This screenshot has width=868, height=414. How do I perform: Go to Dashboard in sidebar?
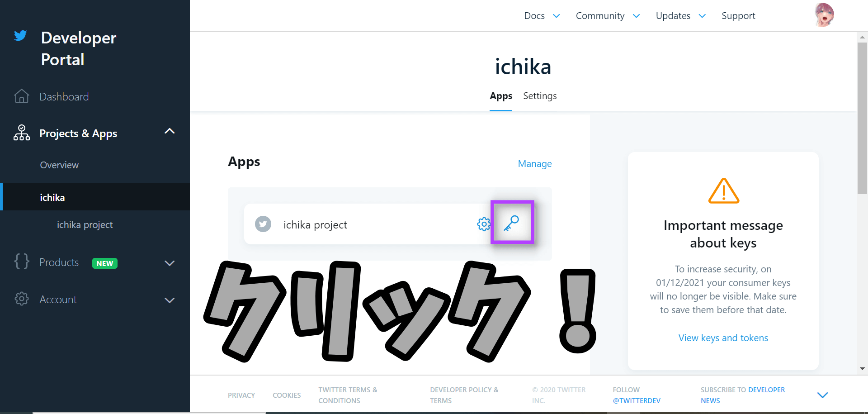click(64, 97)
